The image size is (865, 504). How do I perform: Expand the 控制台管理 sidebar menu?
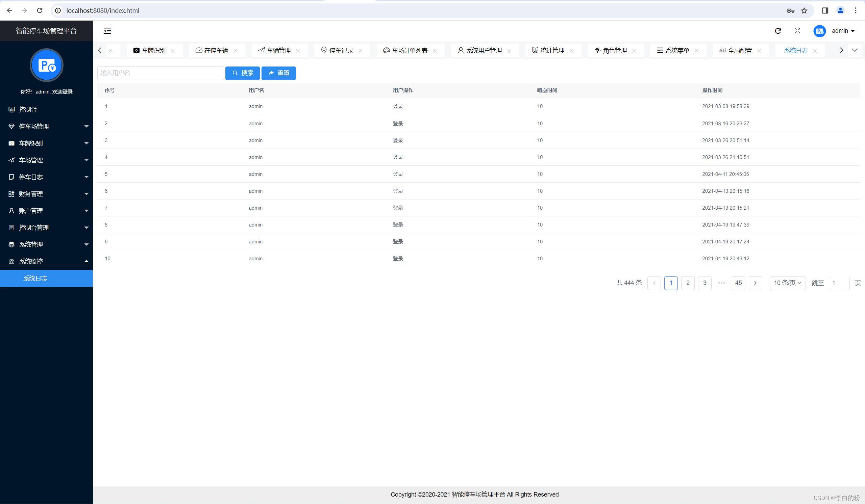click(46, 228)
